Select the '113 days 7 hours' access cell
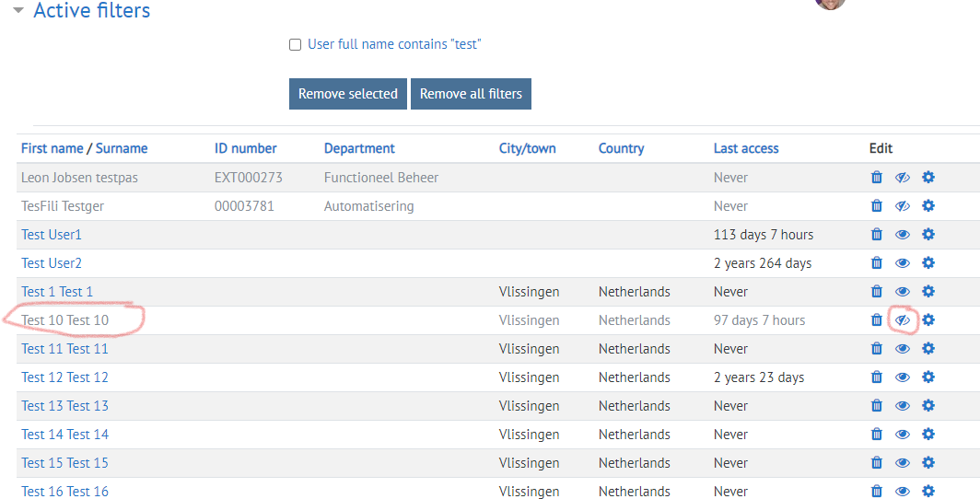This screenshot has height=499, width=980. [x=764, y=234]
